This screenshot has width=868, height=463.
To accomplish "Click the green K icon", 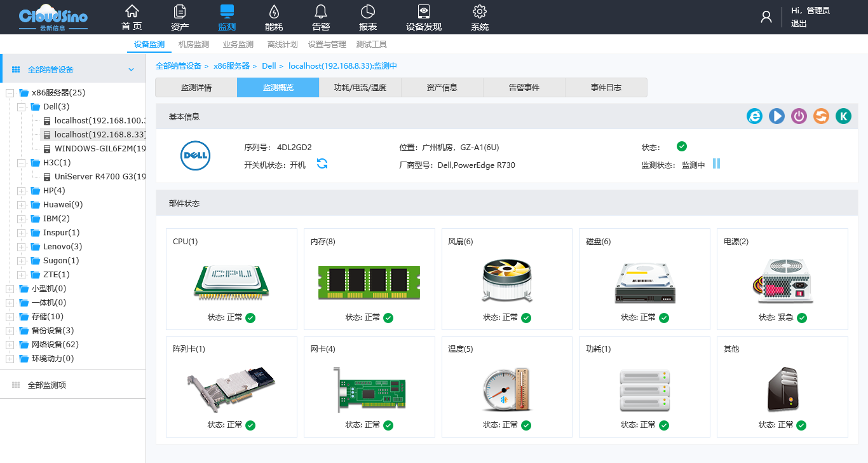I will pos(843,116).
